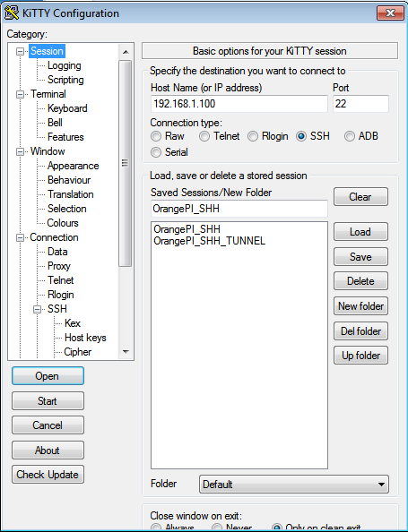This screenshot has width=408, height=532.
Task: Open the Terminal category
Action: click(48, 94)
